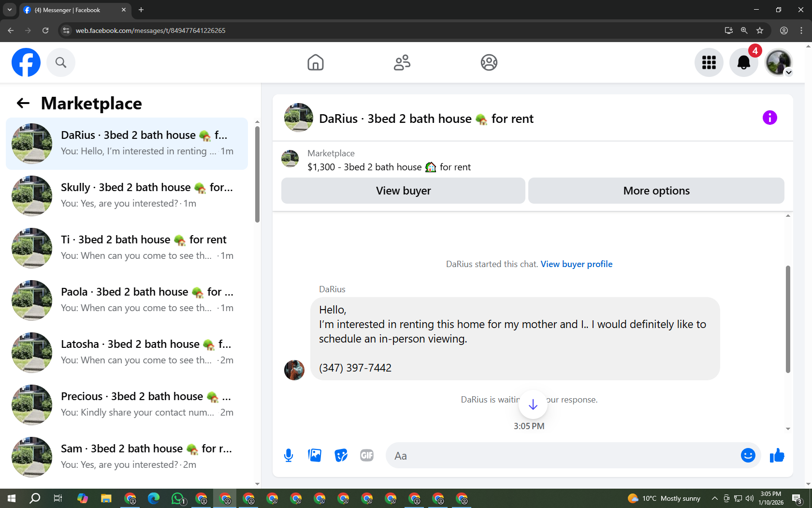Open the taskbar clock and date
The width and height of the screenshot is (812, 508).
point(771,498)
